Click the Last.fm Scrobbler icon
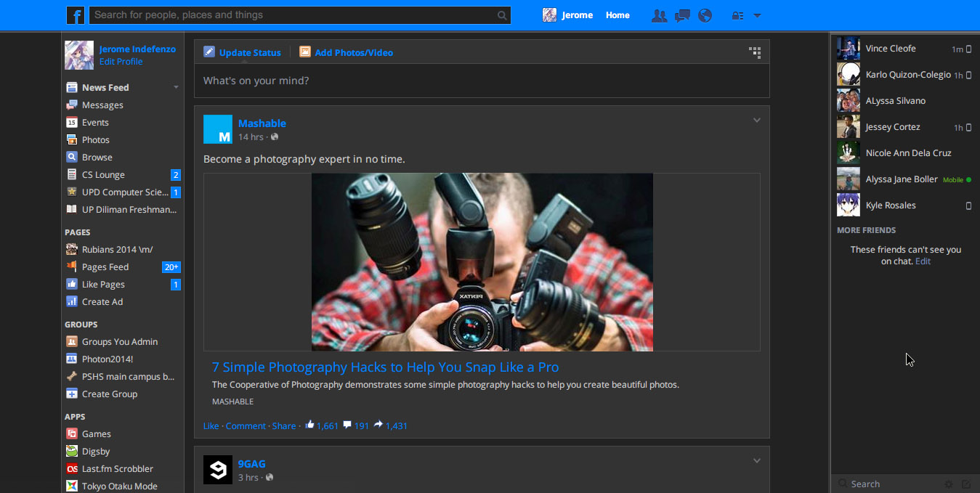Screen dimensions: 980x493 (71, 468)
